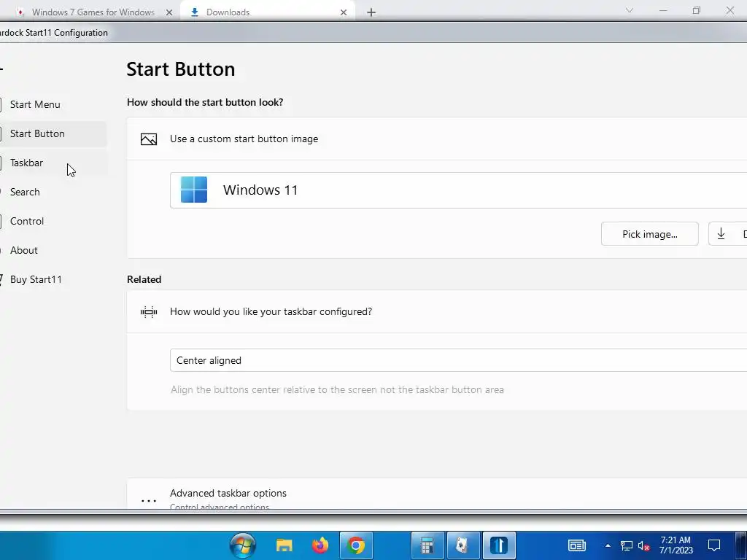
Task: Click the browser tab search chevron
Action: [630, 10]
